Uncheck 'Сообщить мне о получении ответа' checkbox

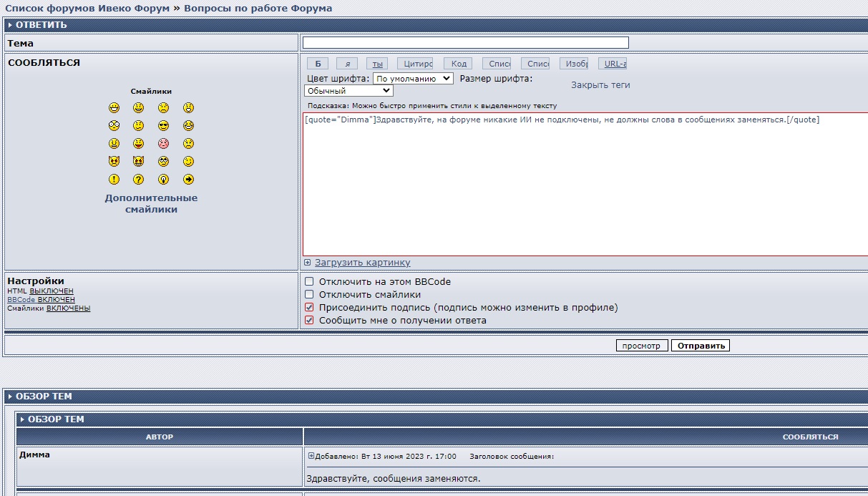tap(309, 321)
